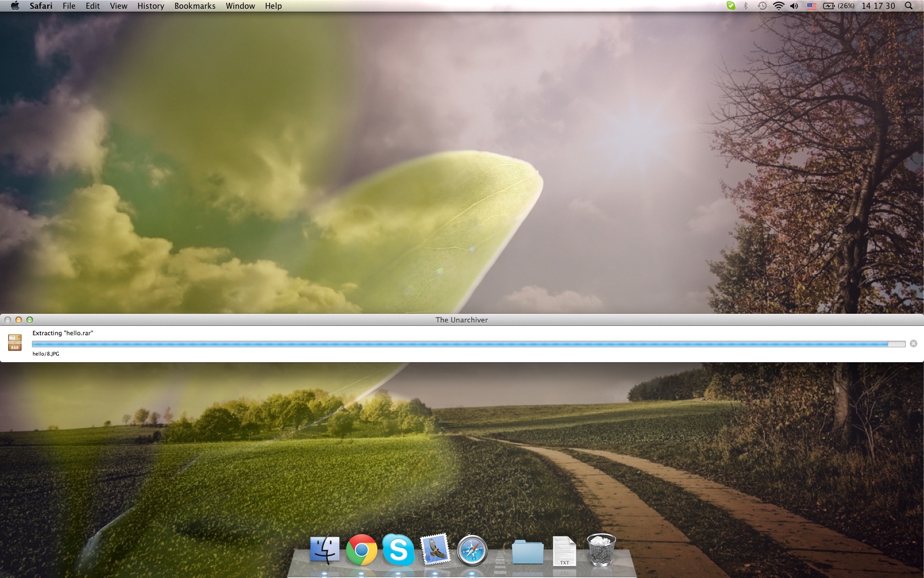This screenshot has width=924, height=578.
Task: Open the US flag input source menu
Action: (812, 6)
